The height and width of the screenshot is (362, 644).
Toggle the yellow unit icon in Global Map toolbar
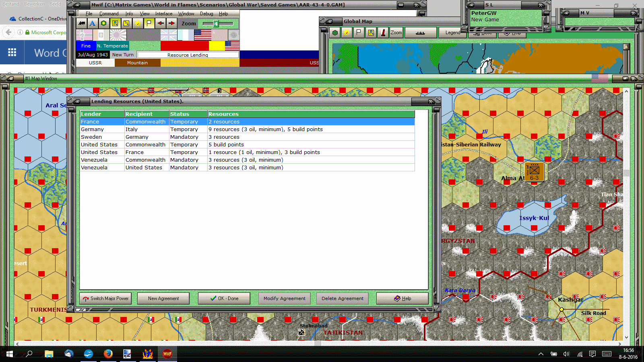click(x=371, y=33)
